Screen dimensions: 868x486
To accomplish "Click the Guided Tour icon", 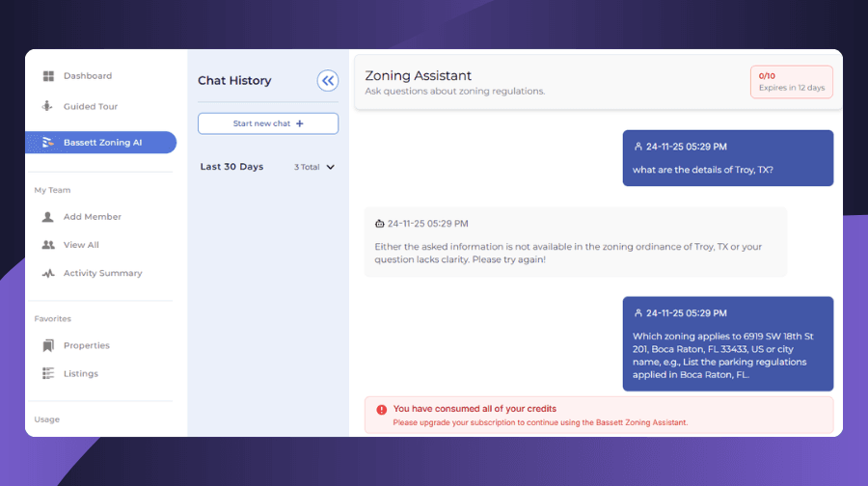I will 47,106.
